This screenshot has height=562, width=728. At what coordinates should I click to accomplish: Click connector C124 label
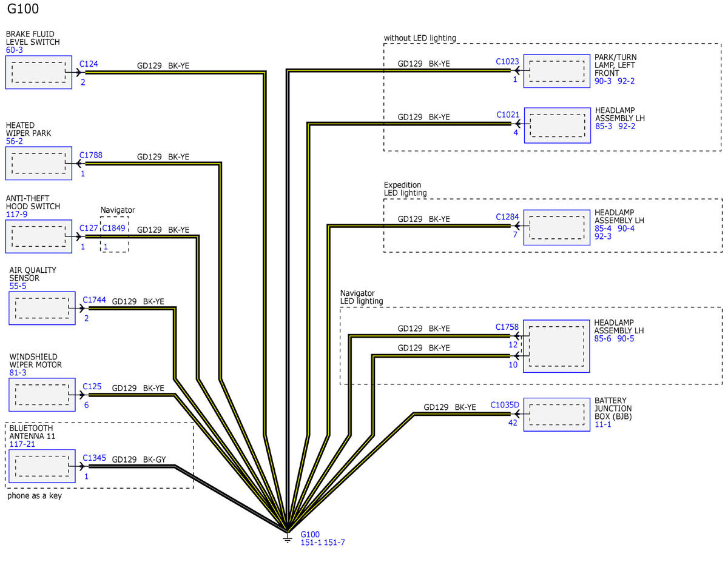click(x=89, y=63)
